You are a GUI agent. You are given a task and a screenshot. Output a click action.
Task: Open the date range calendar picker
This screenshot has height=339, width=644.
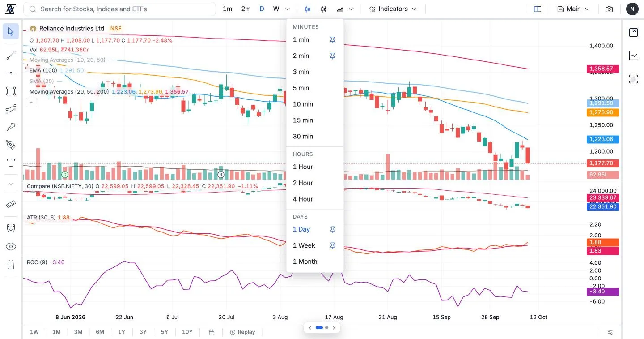tap(212, 332)
